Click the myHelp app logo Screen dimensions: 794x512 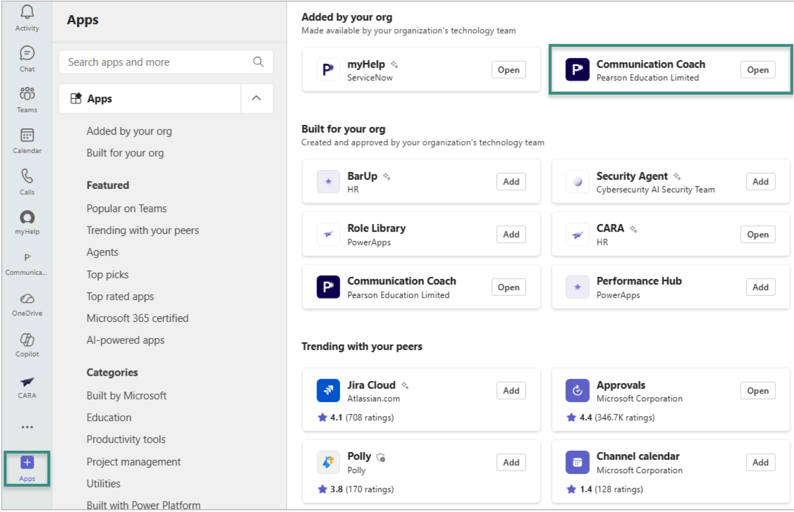[x=328, y=69]
